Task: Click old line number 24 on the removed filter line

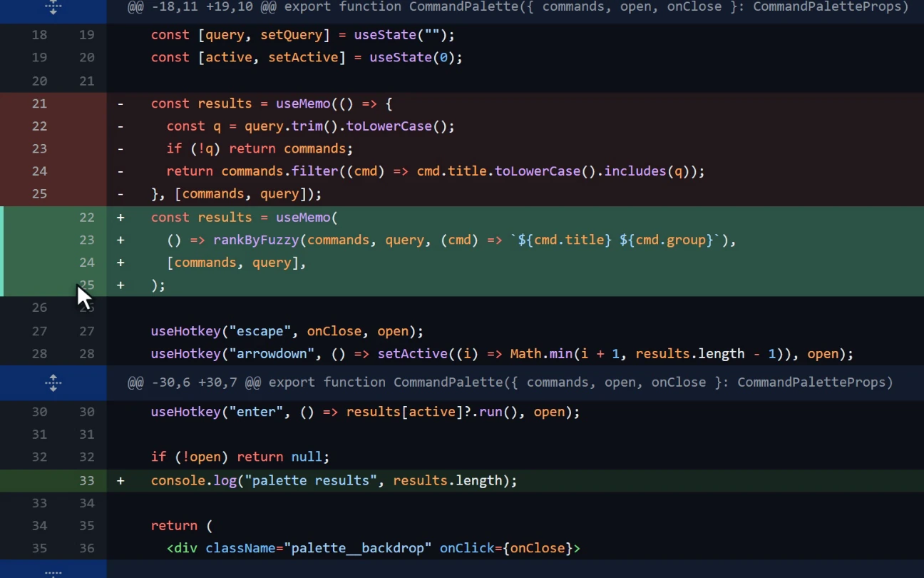Action: click(x=39, y=171)
